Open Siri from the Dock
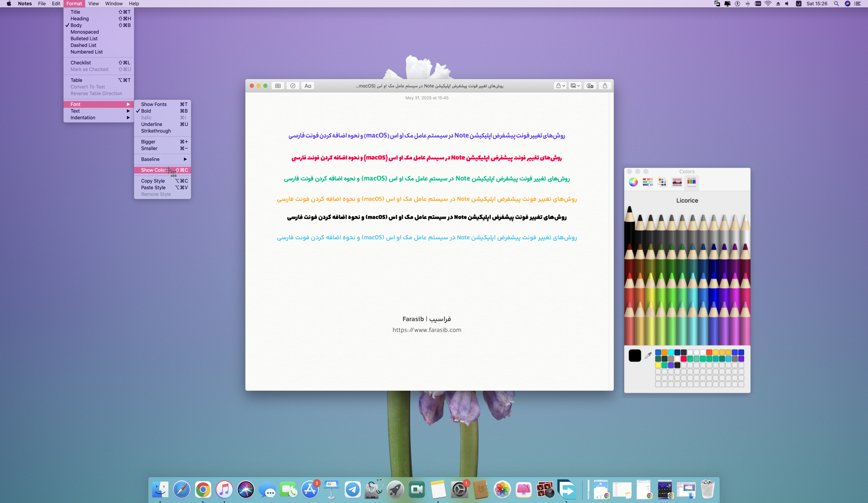Screen dimensions: 868x503 tap(246, 490)
